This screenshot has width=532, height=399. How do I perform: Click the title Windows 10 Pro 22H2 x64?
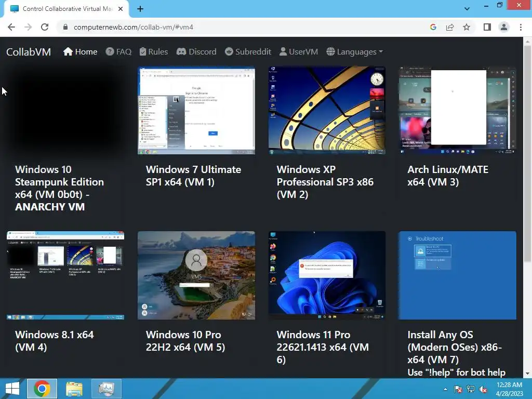click(x=185, y=341)
